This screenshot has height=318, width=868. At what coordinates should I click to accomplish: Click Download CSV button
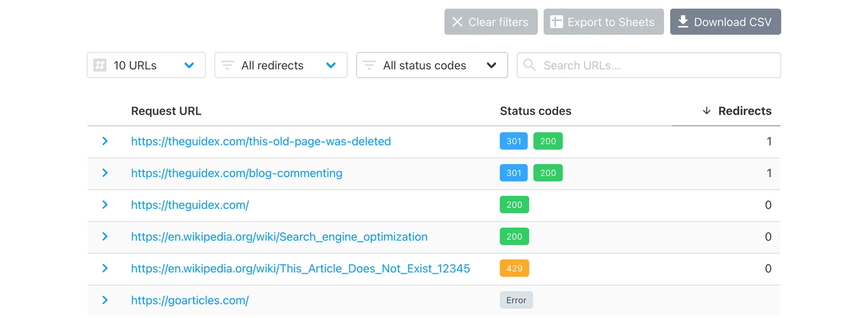(x=725, y=22)
